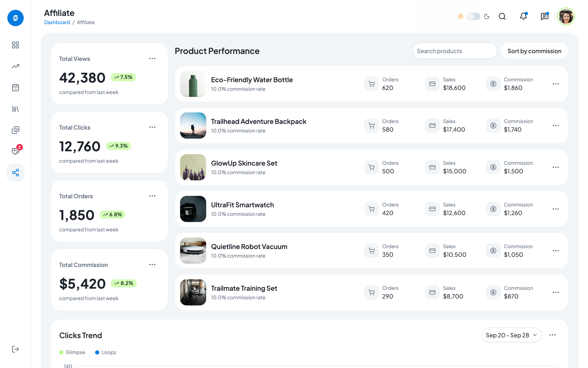Image resolution: width=588 pixels, height=368 pixels.
Task: Click the GlowUp Skincare Set title
Action: (x=244, y=163)
